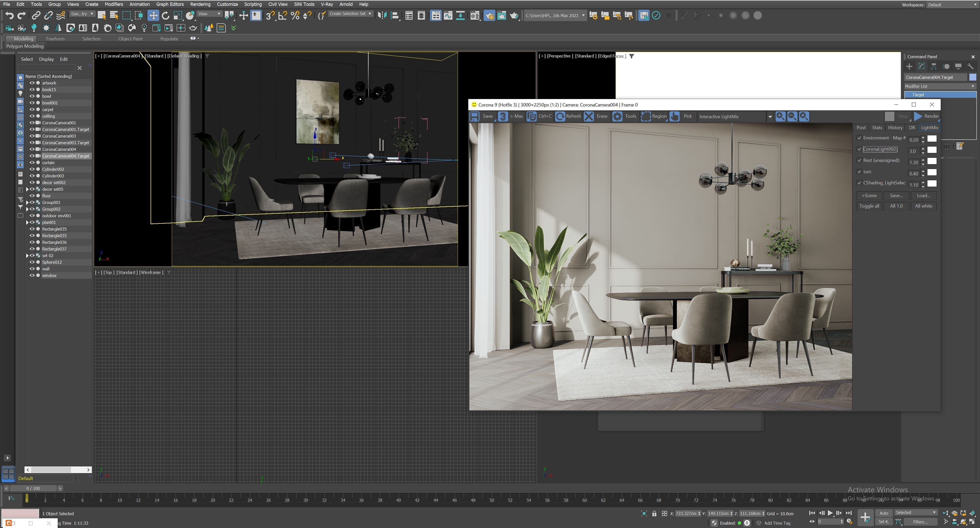
Task: Toggle the 3D Snaps icon
Action: coord(270,15)
